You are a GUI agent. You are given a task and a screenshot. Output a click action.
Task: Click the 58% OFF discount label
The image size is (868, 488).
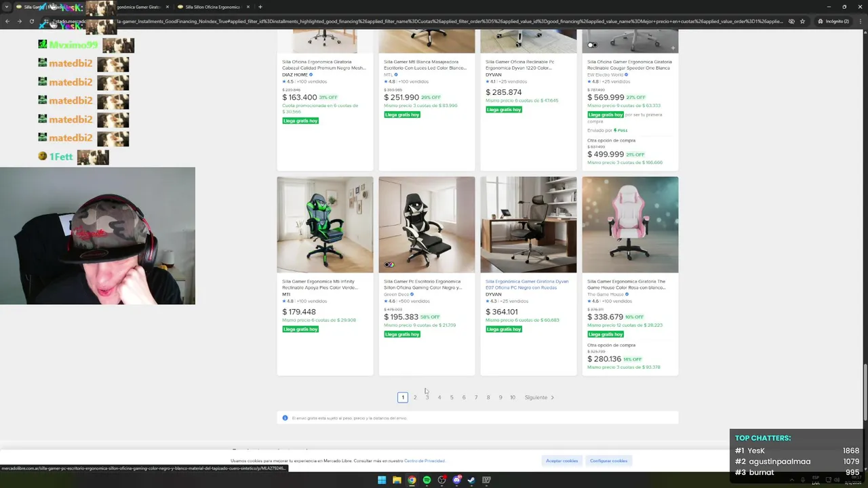[x=430, y=317]
